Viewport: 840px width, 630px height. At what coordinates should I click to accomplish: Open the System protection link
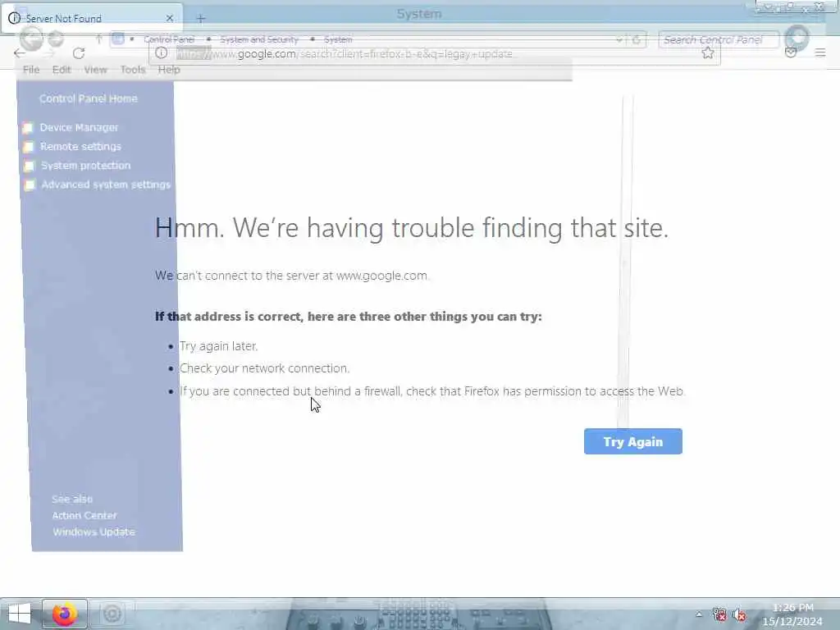click(x=85, y=166)
